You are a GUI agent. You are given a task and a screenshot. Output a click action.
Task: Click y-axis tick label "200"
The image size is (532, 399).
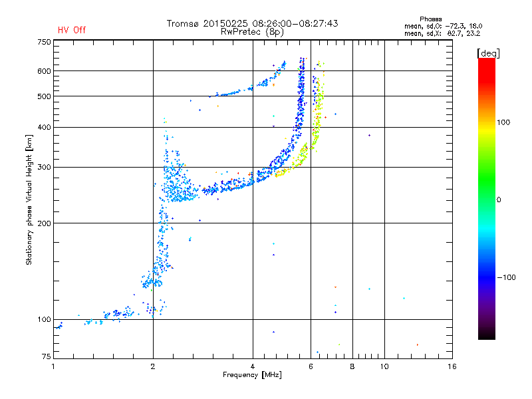point(44,223)
